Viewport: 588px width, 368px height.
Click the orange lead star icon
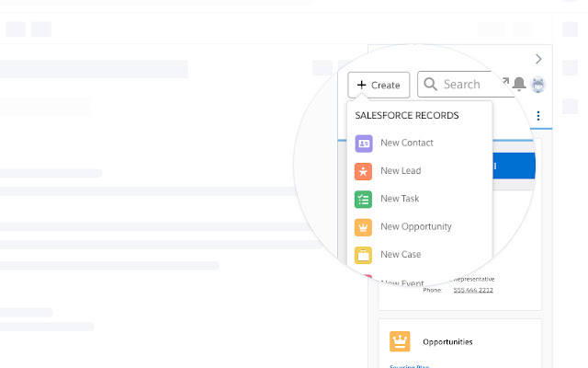pos(364,171)
